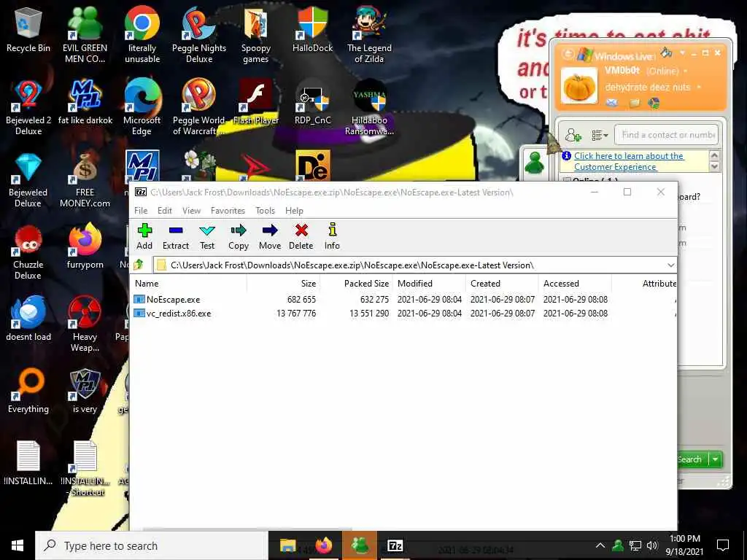Sort files by Size column header
Screen dimensions: 747x560
284,284
